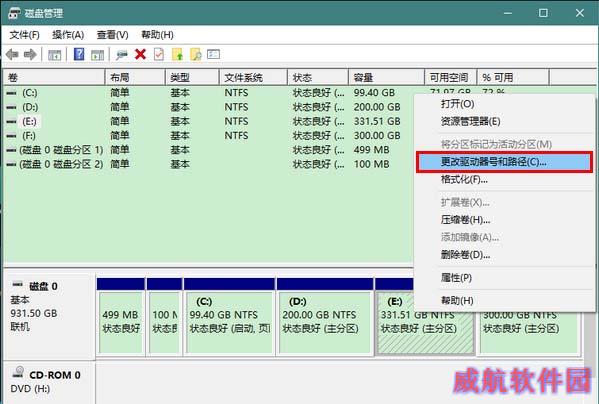The image size is (599, 404).
Task: Open 属性(P) from context menu
Action: [456, 278]
